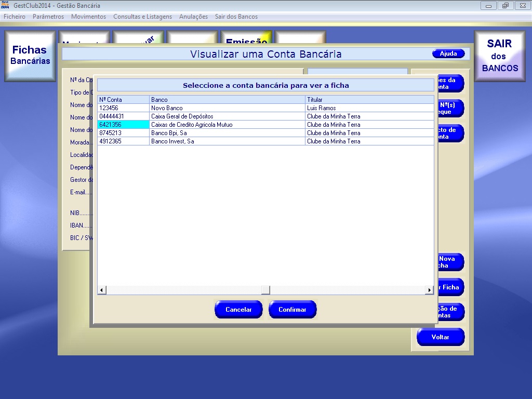Click the horizontal scrollbar left arrow
Viewport: 532px width, 399px height.
pyautogui.click(x=102, y=290)
